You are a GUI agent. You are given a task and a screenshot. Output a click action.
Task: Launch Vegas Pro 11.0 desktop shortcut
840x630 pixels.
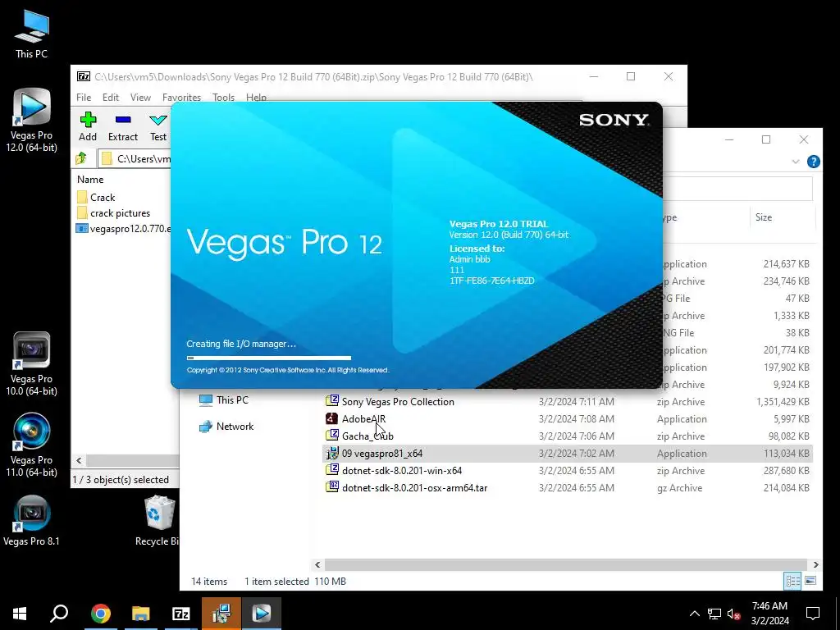click(32, 445)
